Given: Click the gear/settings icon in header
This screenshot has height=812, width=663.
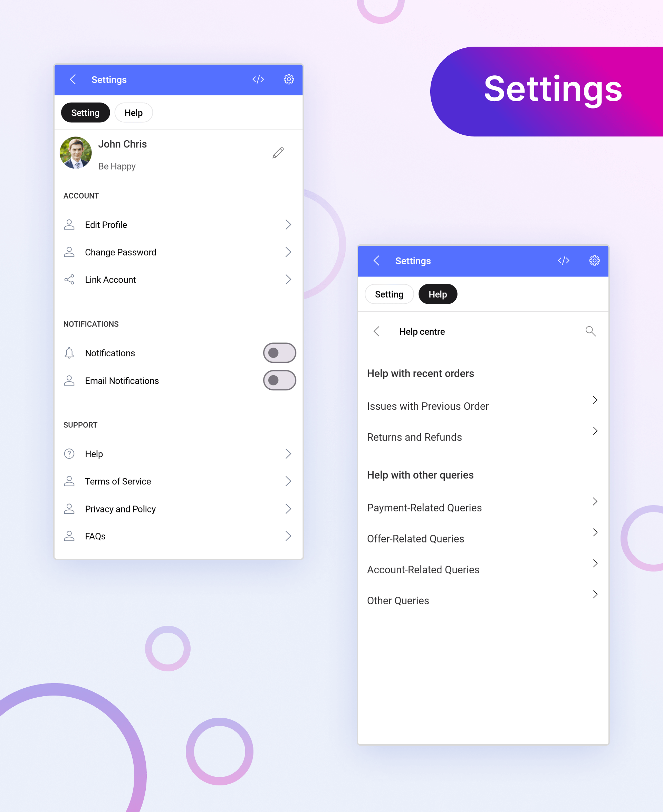Looking at the screenshot, I should (x=288, y=79).
